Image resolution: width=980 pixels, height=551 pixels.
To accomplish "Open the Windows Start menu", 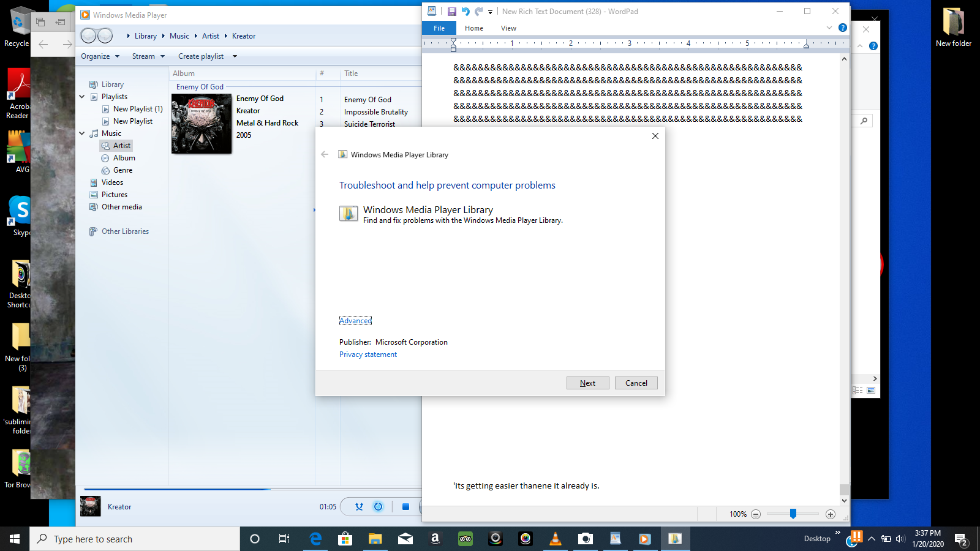I will 15,539.
